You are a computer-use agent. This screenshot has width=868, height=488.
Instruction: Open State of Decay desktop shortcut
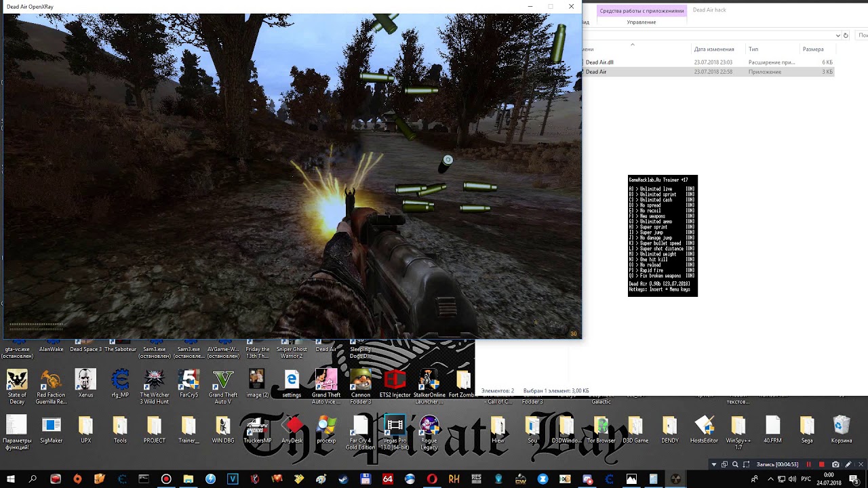[17, 387]
